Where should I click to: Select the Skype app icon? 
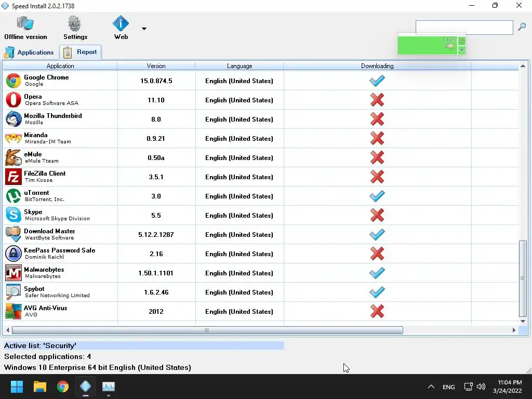pyautogui.click(x=13, y=215)
